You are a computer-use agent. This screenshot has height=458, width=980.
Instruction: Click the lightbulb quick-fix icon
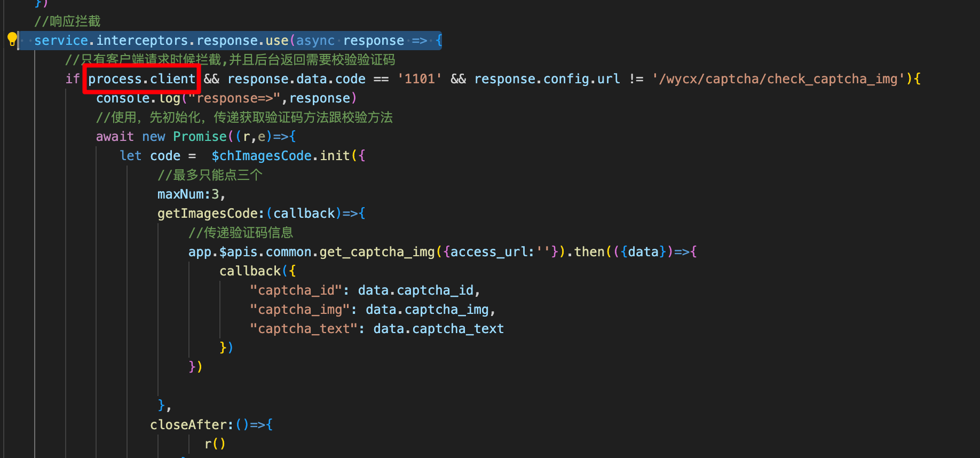[x=12, y=39]
